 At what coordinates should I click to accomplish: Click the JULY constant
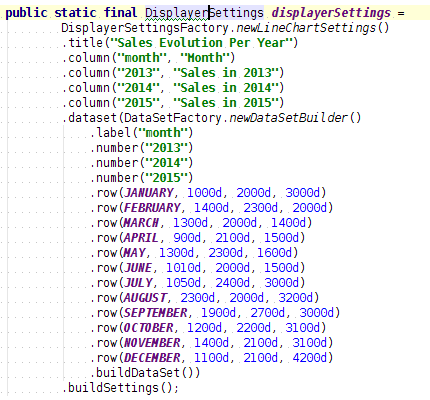coord(138,283)
